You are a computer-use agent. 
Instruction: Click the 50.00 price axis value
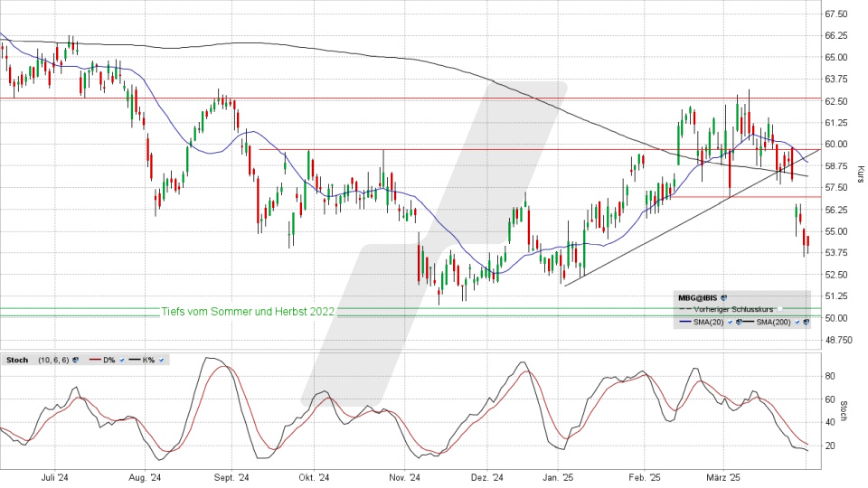pyautogui.click(x=835, y=317)
